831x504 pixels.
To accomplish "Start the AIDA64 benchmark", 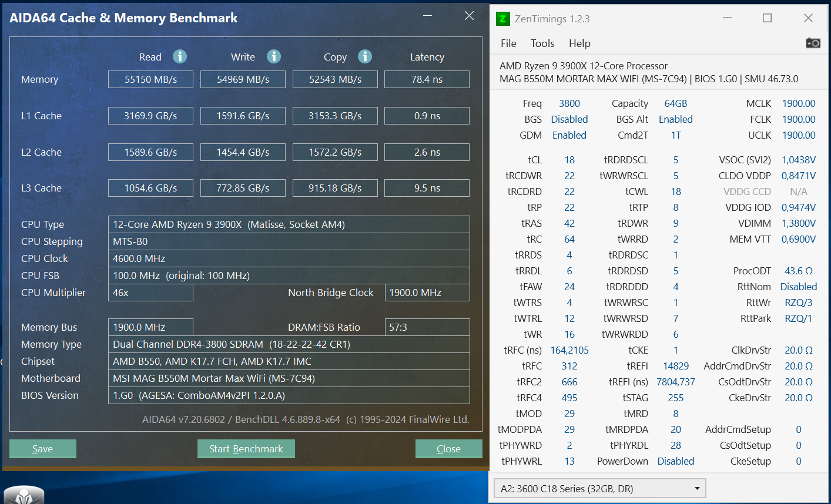I will point(246,449).
